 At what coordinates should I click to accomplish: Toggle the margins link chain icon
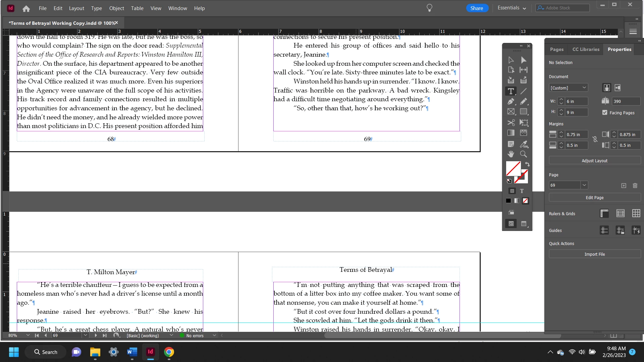(x=595, y=139)
